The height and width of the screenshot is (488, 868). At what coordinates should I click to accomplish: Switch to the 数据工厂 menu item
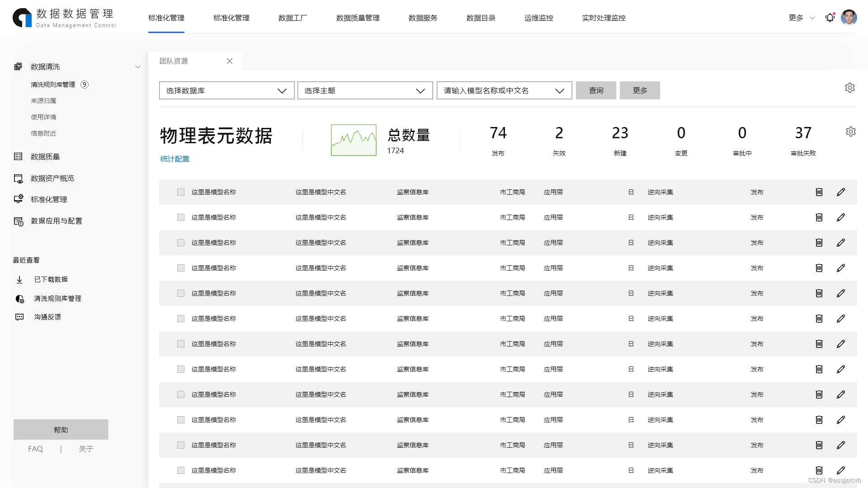point(292,18)
